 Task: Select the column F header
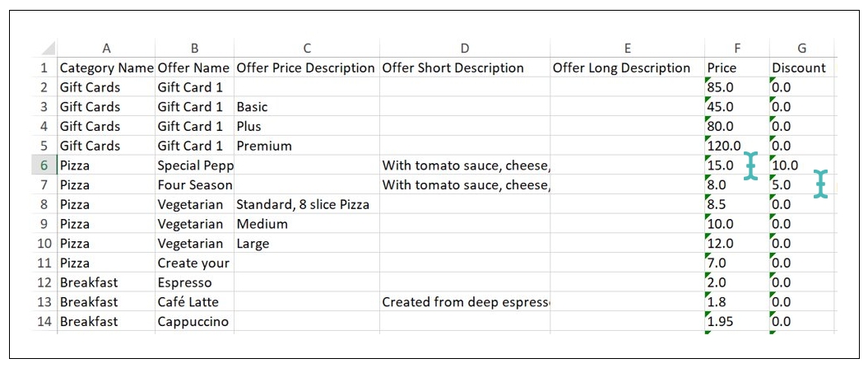(736, 49)
